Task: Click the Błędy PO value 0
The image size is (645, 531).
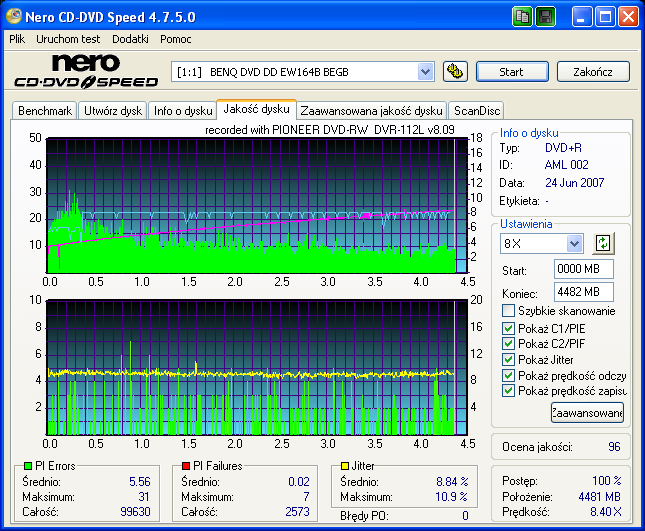Action: click(465, 515)
